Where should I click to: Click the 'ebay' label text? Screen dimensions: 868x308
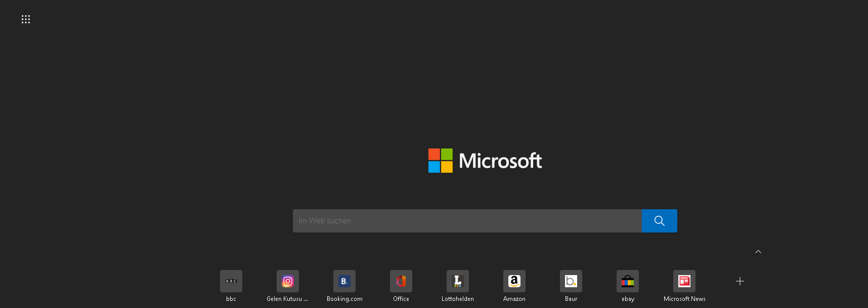tap(628, 299)
